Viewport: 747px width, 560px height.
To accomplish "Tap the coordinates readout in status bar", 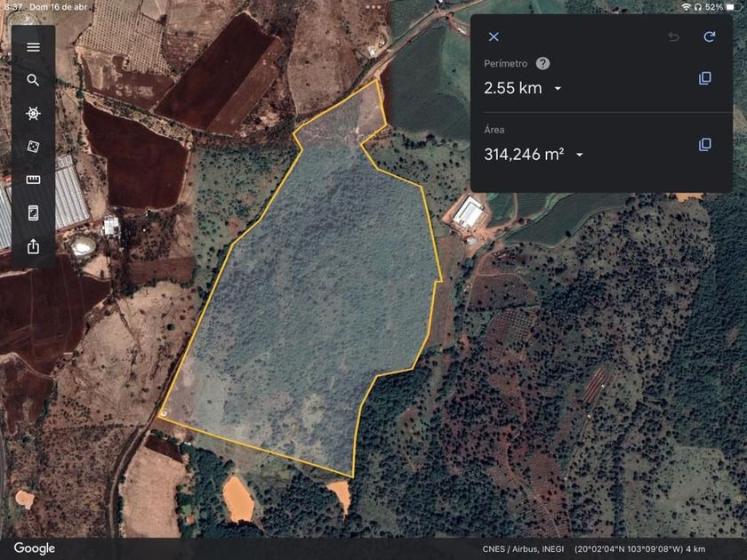I will (x=629, y=549).
